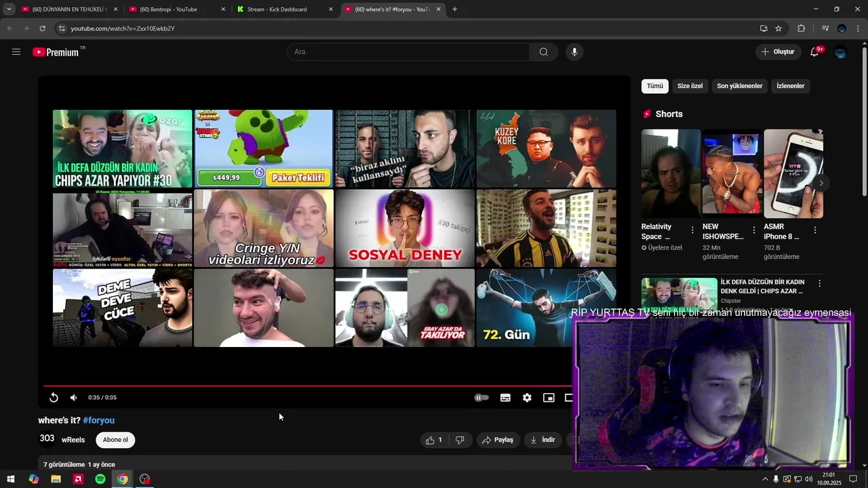This screenshot has width=868, height=488.
Task: Go back in browser history
Action: click(x=9, y=28)
